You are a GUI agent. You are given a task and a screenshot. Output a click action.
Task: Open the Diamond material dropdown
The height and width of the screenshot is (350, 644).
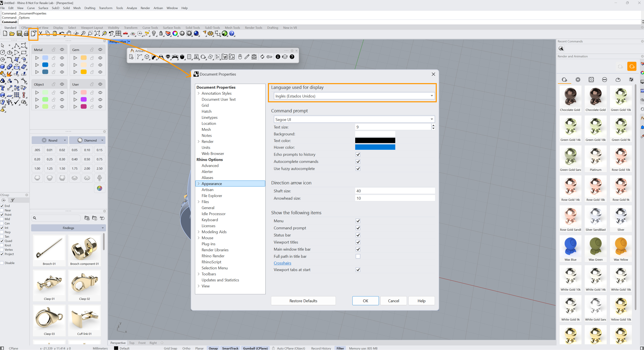coord(87,140)
